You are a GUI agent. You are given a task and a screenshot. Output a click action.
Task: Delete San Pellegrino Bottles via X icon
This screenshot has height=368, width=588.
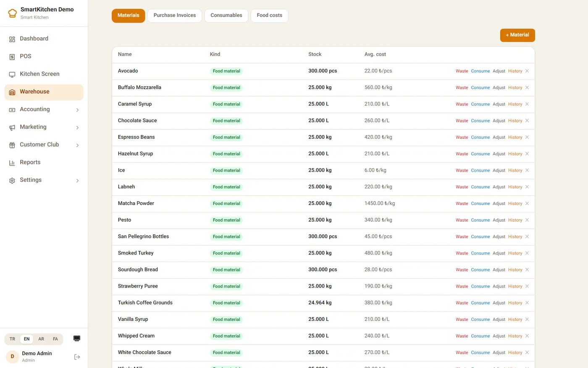527,236
